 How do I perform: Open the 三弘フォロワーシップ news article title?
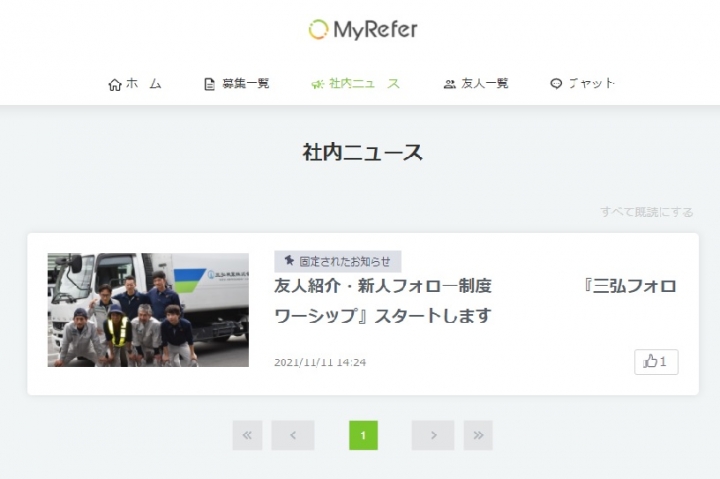click(475, 300)
